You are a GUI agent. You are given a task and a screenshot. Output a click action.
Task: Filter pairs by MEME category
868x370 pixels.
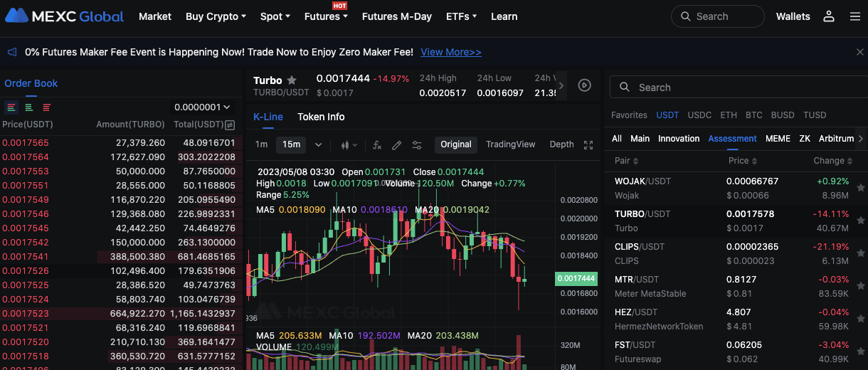pyautogui.click(x=778, y=139)
